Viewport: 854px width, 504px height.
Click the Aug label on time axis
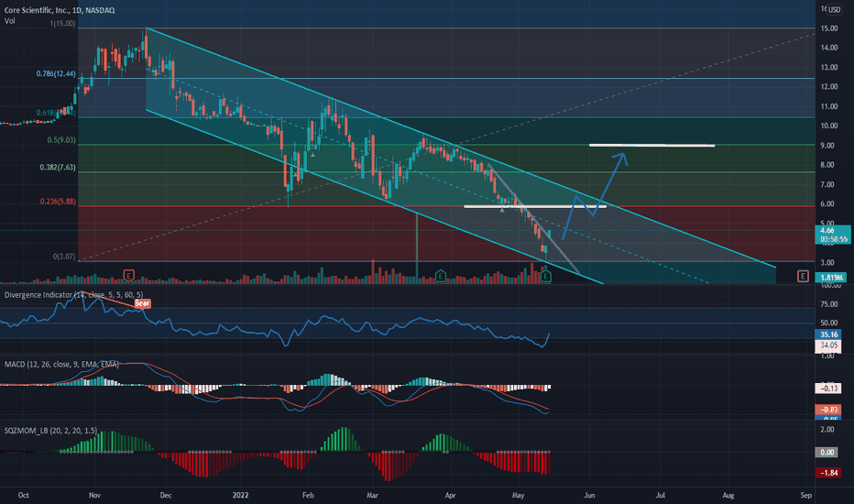728,495
